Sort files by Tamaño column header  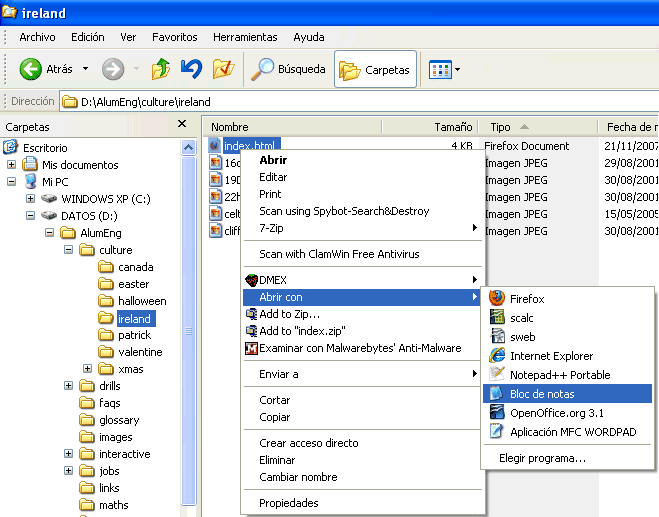[x=452, y=127]
